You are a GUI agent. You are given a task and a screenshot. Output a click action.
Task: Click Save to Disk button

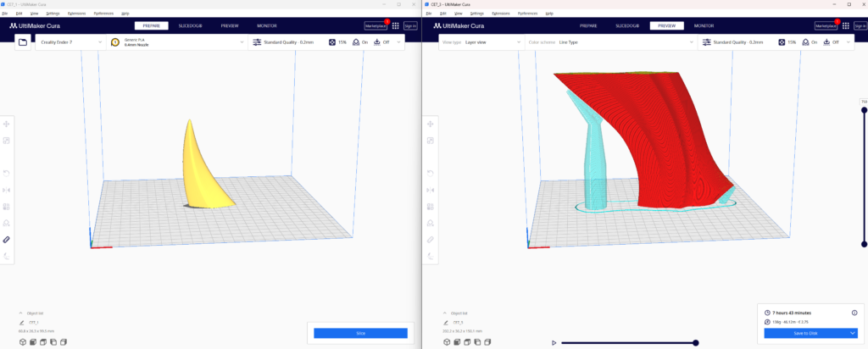pyautogui.click(x=807, y=333)
